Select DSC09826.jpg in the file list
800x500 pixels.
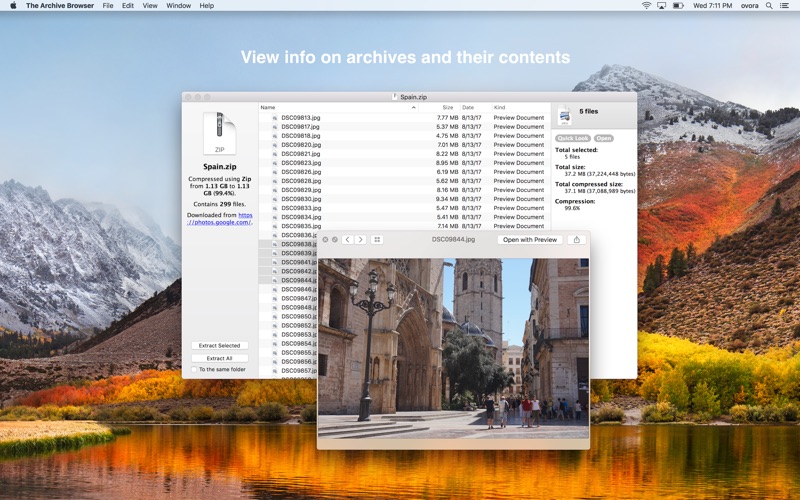[300, 172]
